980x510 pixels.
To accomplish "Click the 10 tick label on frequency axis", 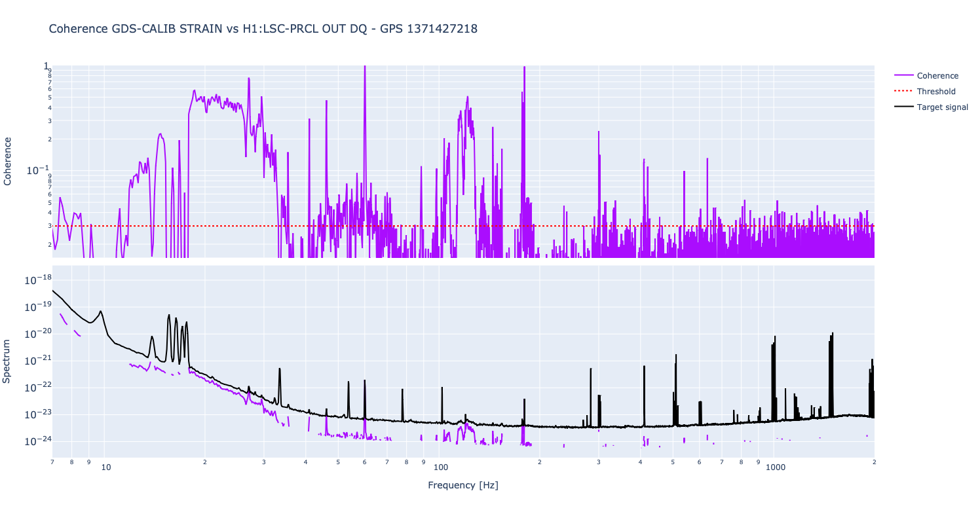I will tap(105, 467).
